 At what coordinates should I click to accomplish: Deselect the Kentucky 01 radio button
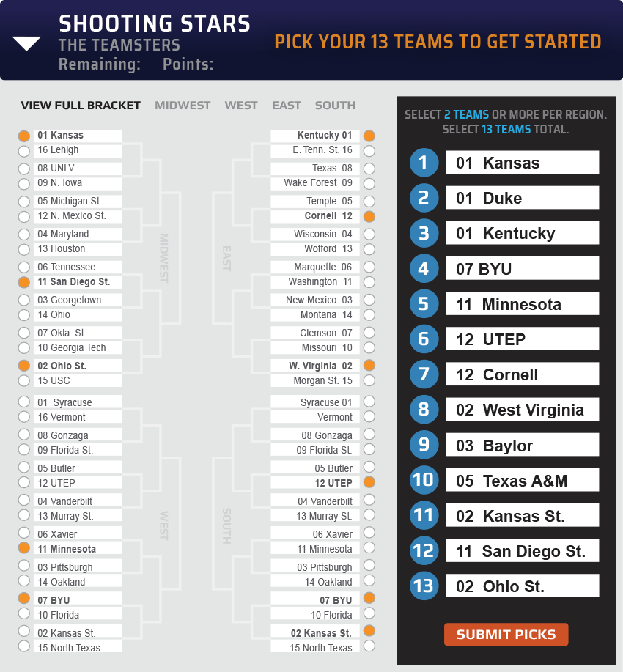point(369,136)
